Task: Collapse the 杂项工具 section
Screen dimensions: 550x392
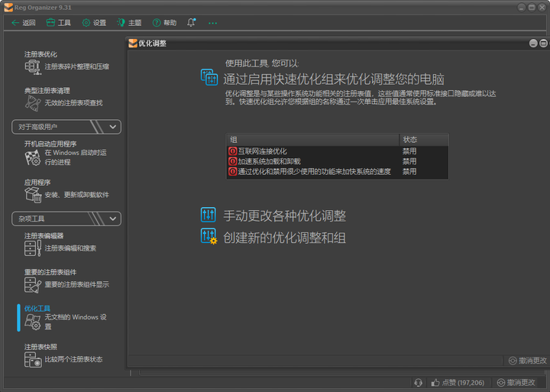Action: [66, 219]
